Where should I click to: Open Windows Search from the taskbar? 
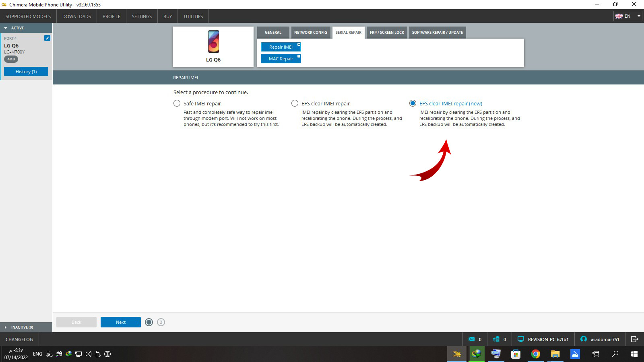coord(615,354)
